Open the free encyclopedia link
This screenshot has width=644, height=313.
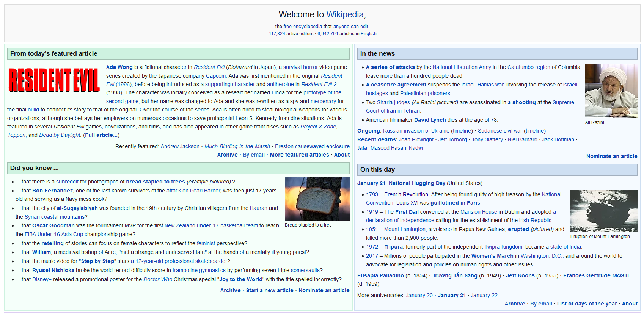303,27
